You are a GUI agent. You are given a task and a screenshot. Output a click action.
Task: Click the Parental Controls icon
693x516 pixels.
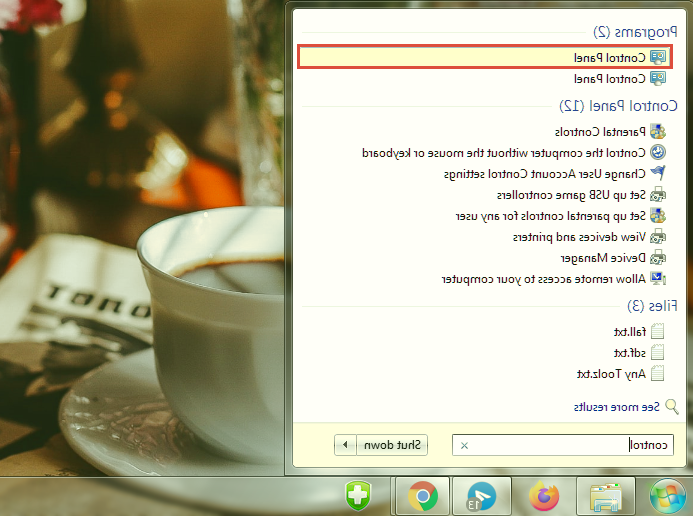coord(657,131)
